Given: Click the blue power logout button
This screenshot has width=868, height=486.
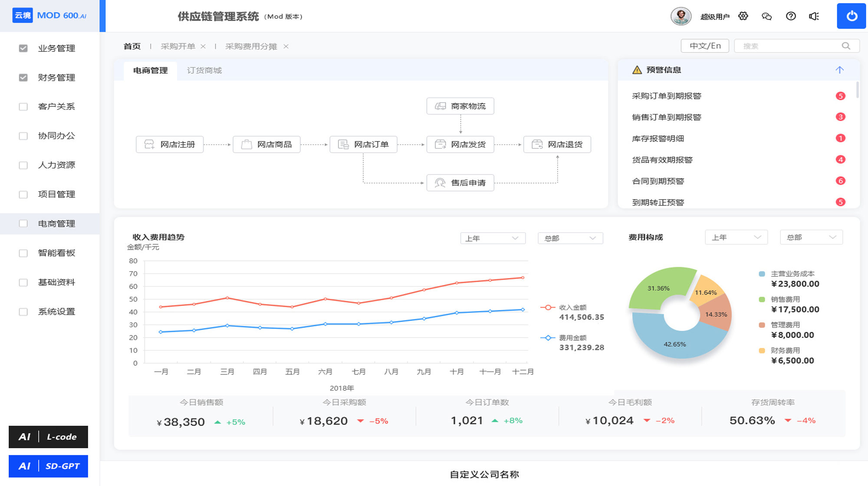Looking at the screenshot, I should pyautogui.click(x=851, y=16).
